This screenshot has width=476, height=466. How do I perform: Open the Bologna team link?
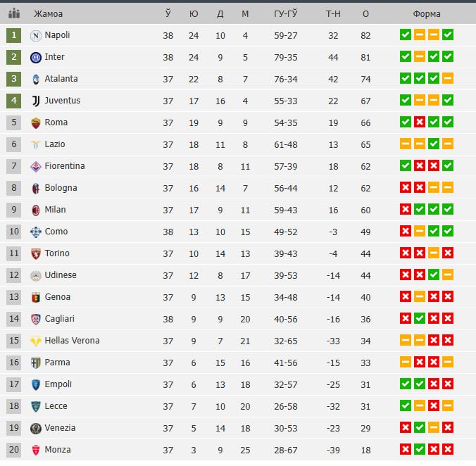(61, 188)
